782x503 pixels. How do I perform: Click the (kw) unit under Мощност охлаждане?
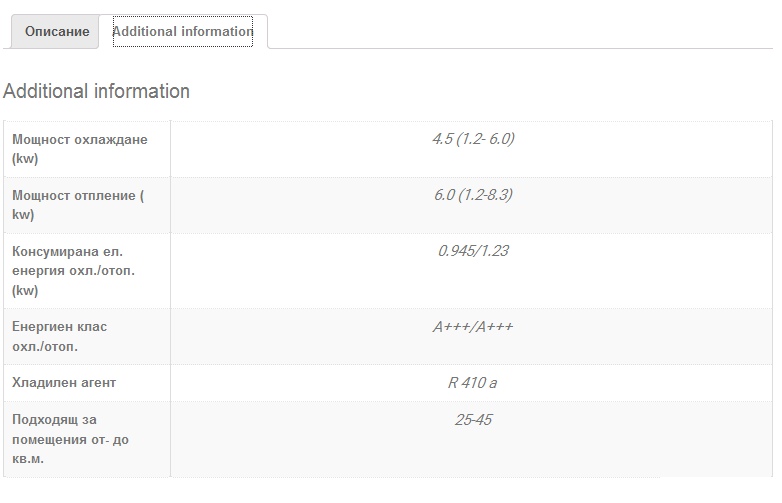click(25, 159)
